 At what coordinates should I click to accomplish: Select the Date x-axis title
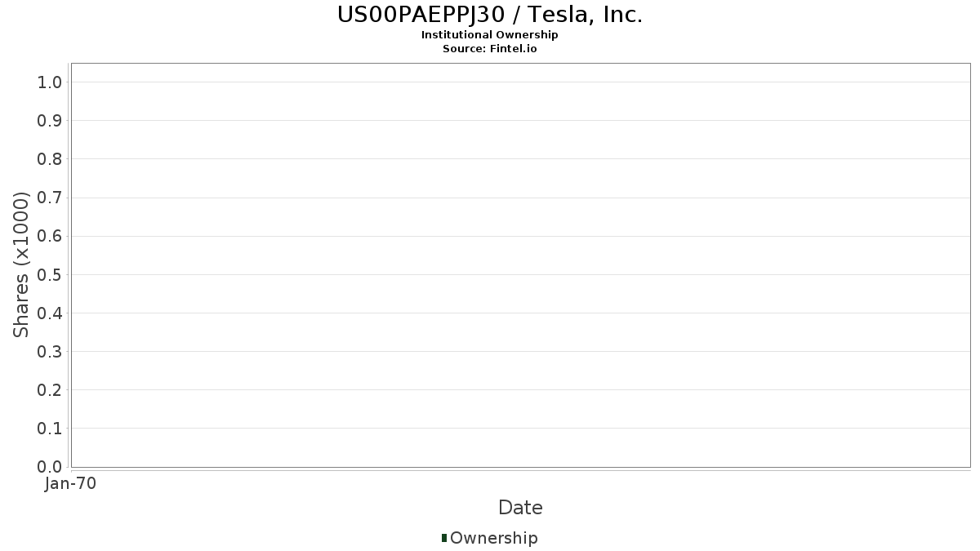coord(520,508)
